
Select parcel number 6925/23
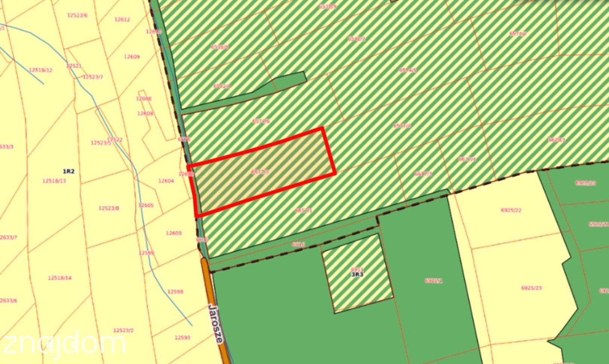coord(532,288)
